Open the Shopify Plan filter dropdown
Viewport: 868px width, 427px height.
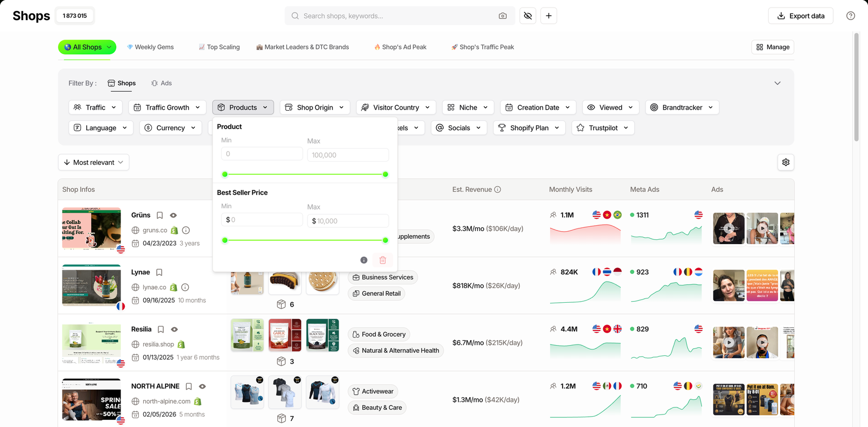click(529, 128)
